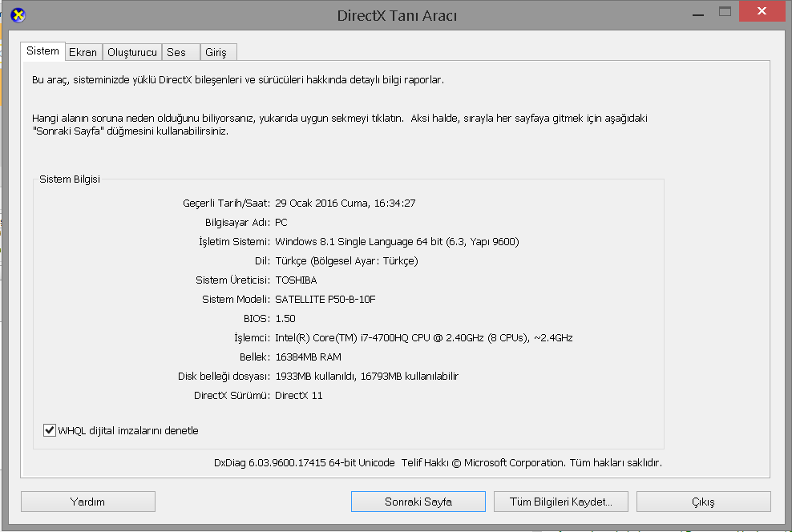Click the Sistem Modeli label

[x=236, y=300]
